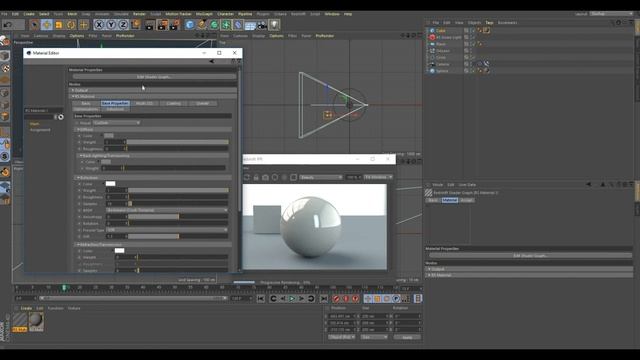Toggle Z axis lock
The height and width of the screenshot is (360, 640).
click(x=123, y=25)
